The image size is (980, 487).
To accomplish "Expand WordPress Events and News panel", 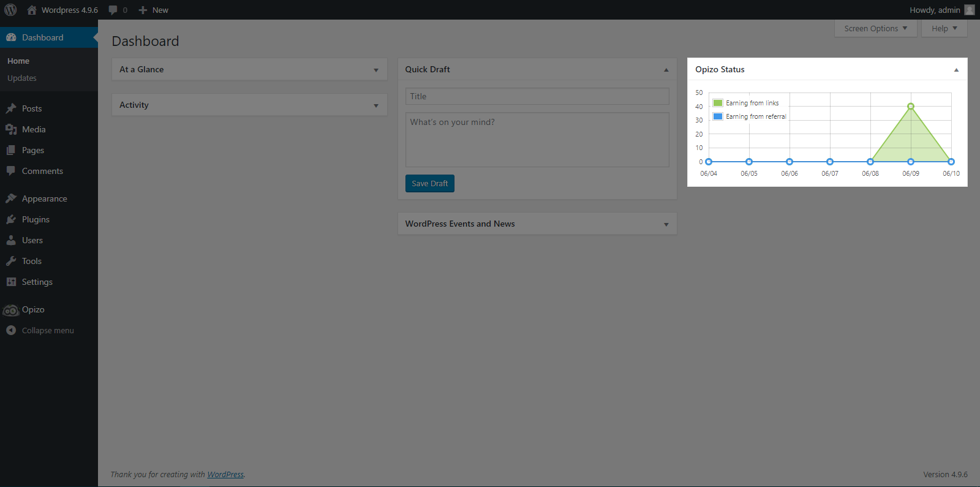I will pyautogui.click(x=666, y=224).
